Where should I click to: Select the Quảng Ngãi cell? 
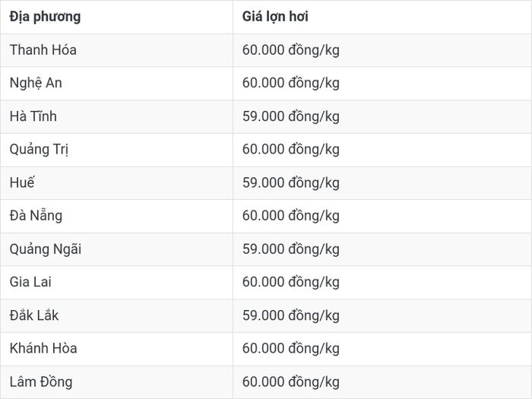point(116,249)
